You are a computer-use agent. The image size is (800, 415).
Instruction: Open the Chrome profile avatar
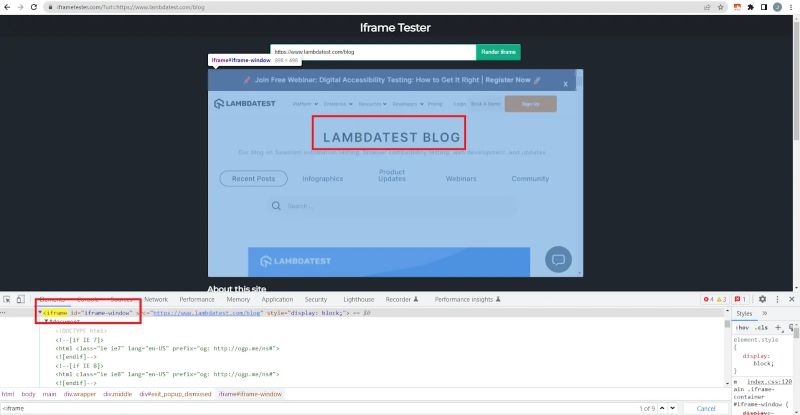pos(777,7)
